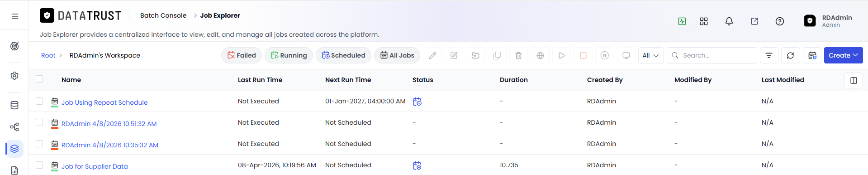Click RDAdmin's Workspace breadcrumb

(x=105, y=55)
